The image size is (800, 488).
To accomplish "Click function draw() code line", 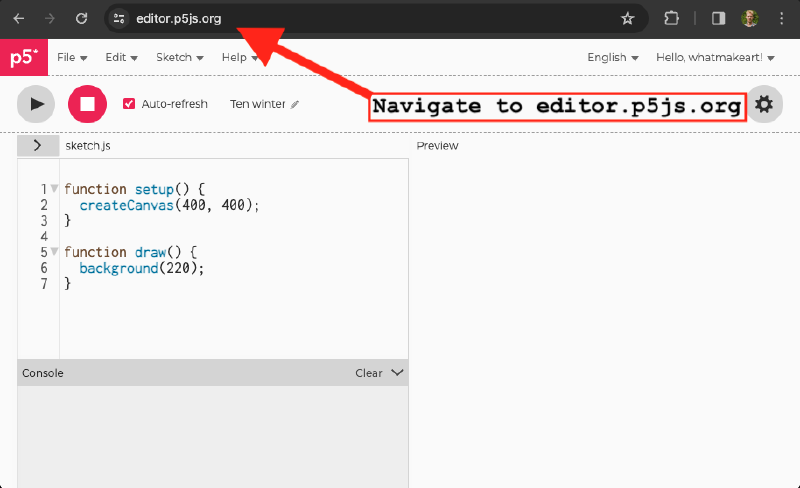I will click(x=130, y=252).
